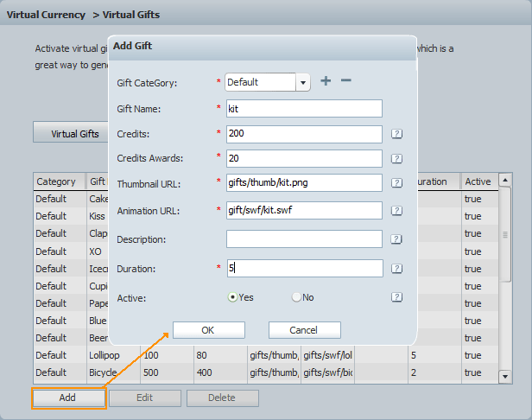Open help icon beside Credits field
532x420 pixels.
click(x=396, y=134)
